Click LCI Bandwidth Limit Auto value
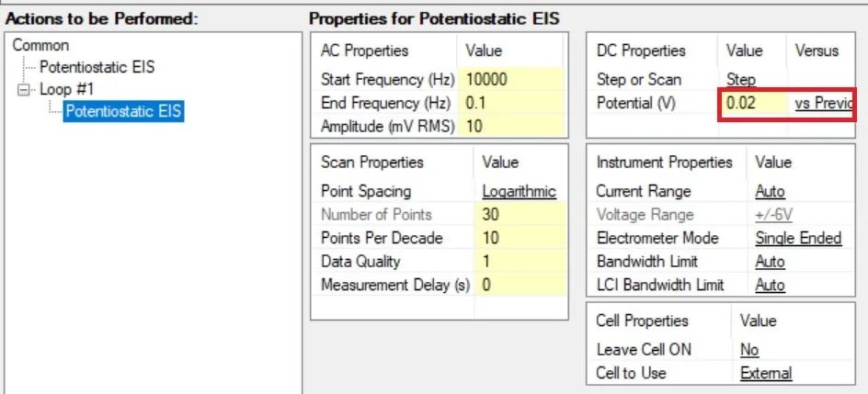The width and height of the screenshot is (868, 394). tap(770, 285)
